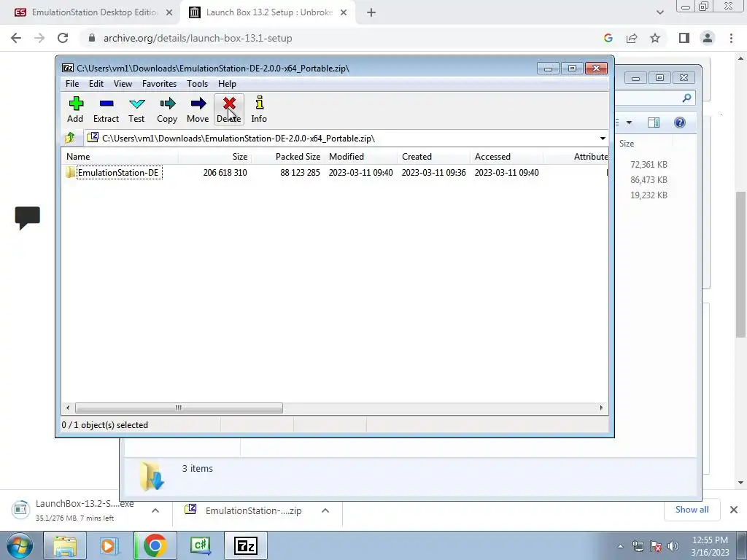Toggle the preview pane in Explorer window
This screenshot has width=747, height=560.
point(654,122)
